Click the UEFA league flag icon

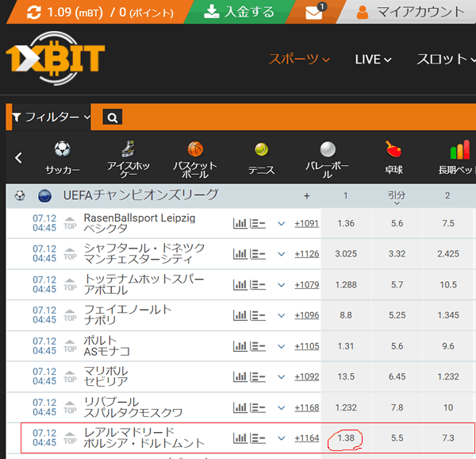pyautogui.click(x=44, y=195)
